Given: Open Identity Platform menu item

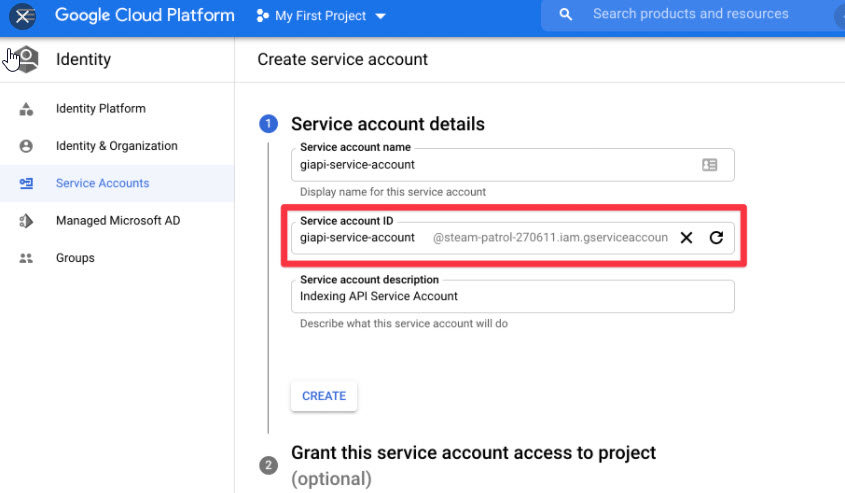Looking at the screenshot, I should 100,109.
